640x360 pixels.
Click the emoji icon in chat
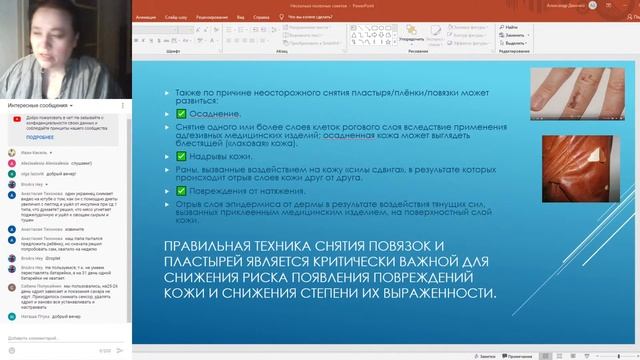tap(12, 351)
